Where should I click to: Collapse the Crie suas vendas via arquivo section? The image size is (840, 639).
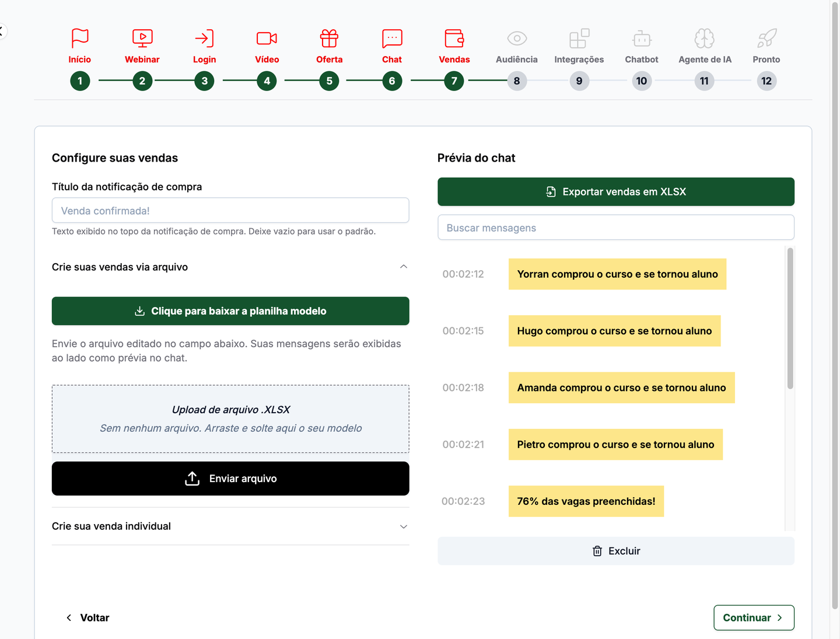[x=230, y=267]
